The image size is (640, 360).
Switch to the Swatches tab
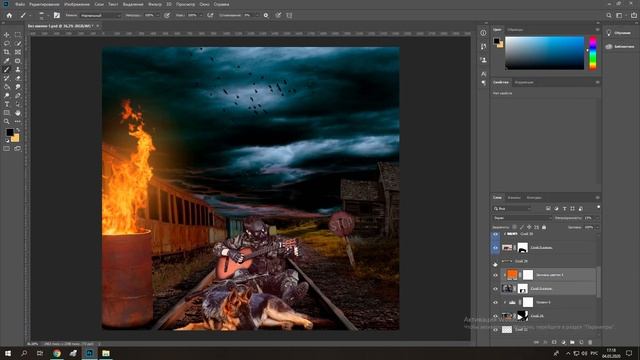(x=515, y=29)
